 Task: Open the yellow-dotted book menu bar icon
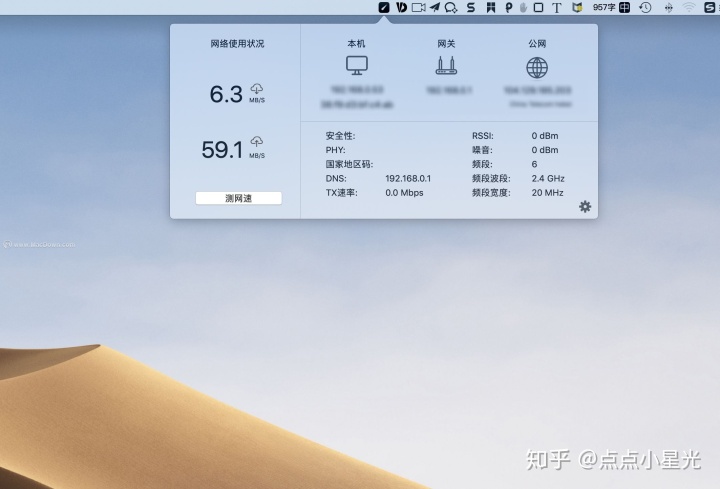click(577, 7)
